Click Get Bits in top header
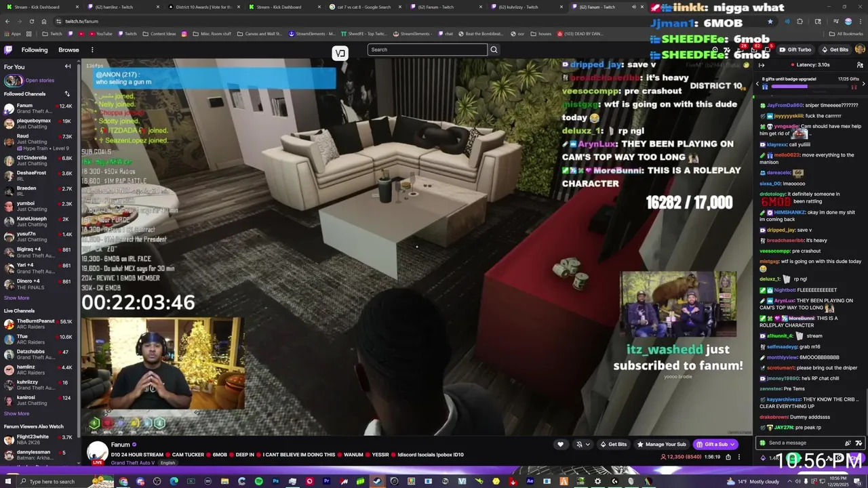Screen dimensions: 868x488 click(835, 49)
